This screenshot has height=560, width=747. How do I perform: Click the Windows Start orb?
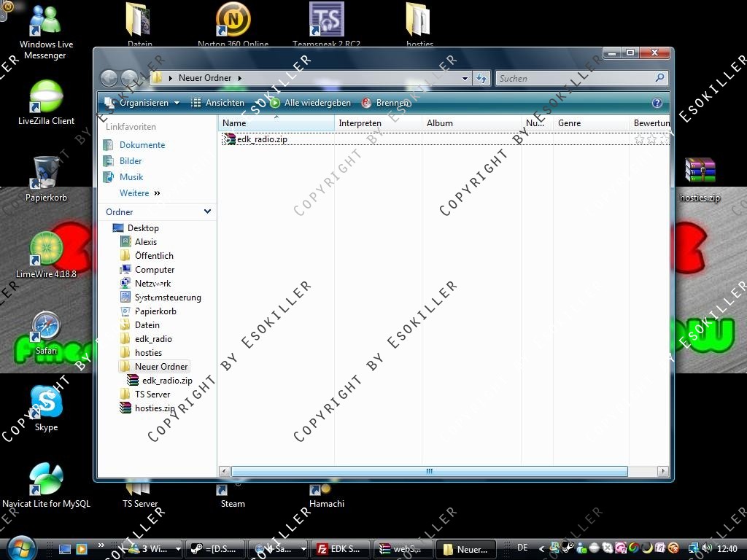pyautogui.click(x=21, y=548)
